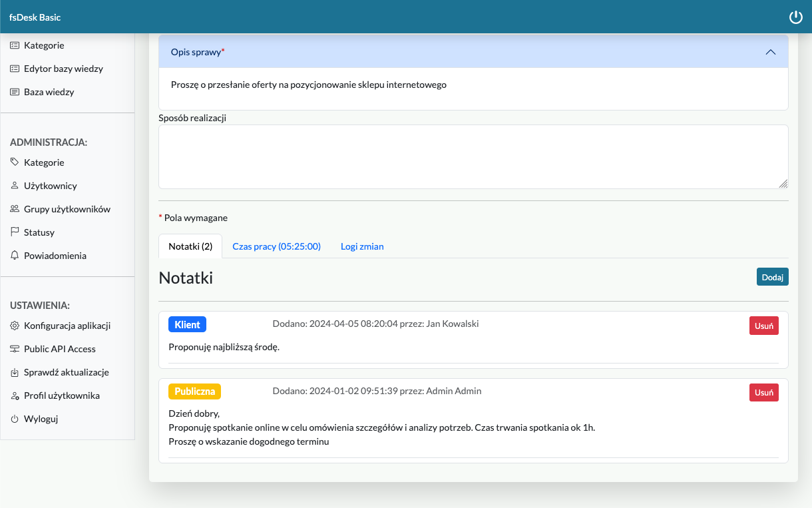Click Sprawdź aktualizacje in sidebar
This screenshot has height=508, width=812.
tap(66, 372)
